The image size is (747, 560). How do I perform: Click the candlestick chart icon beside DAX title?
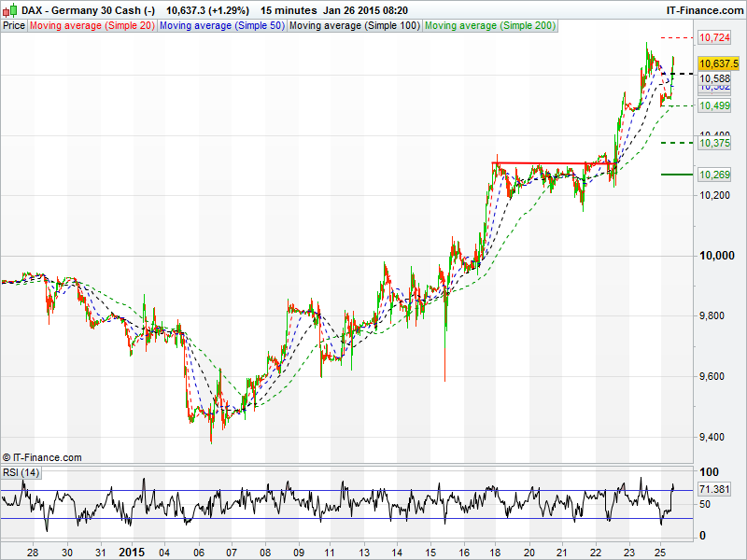point(10,9)
